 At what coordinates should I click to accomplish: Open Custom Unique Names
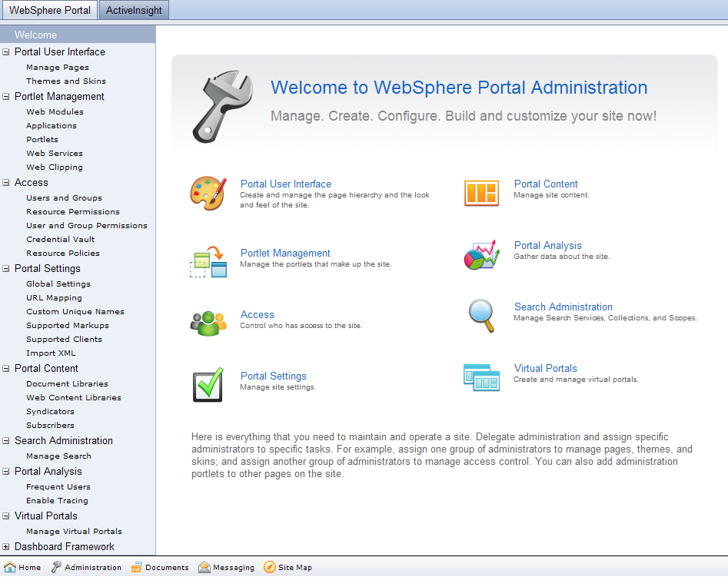pos(75,311)
